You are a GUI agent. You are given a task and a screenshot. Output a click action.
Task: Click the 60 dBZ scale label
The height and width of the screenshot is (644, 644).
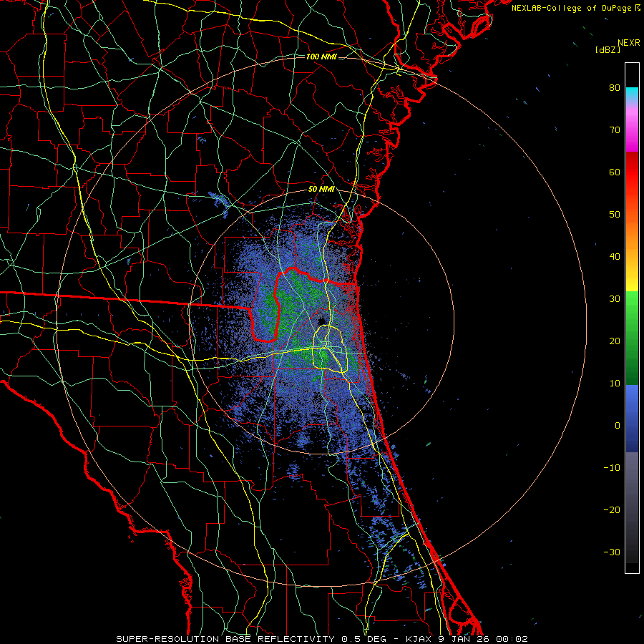(615, 172)
